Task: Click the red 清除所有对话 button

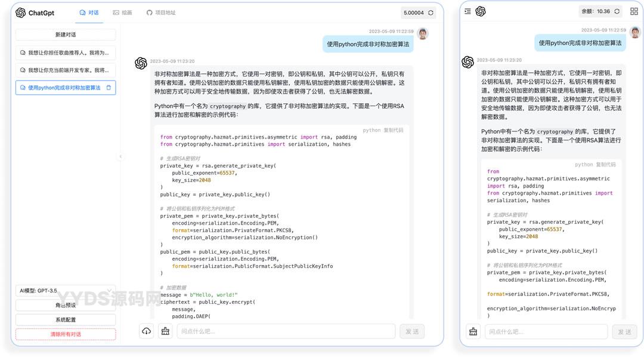Action: (x=66, y=334)
